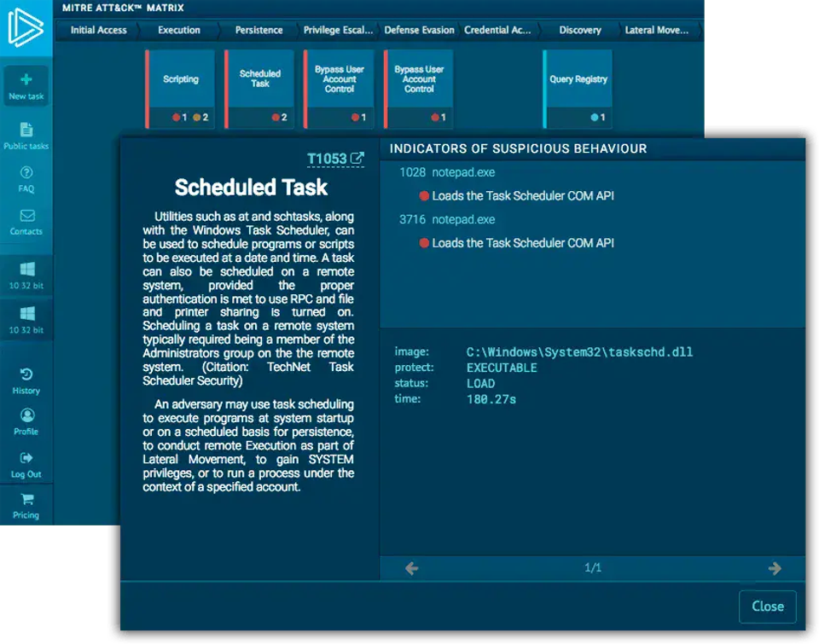Go to next indicator page arrow
Screen dimensions: 819x644
click(775, 568)
